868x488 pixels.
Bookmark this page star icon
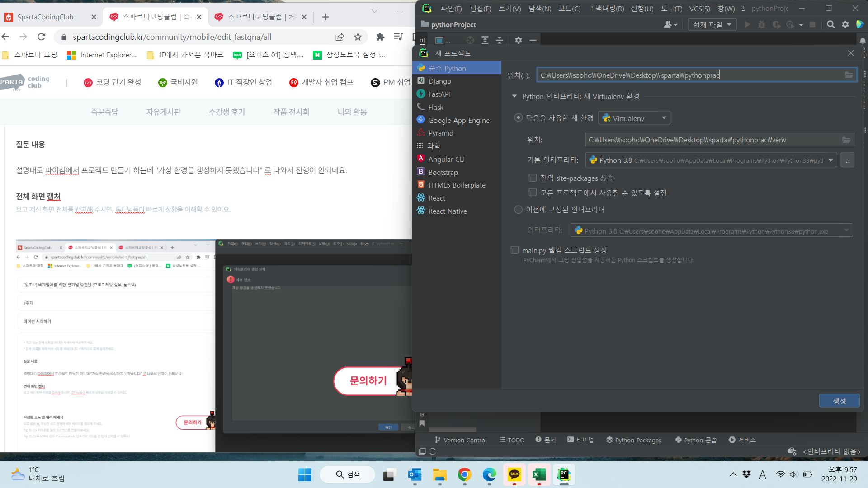click(x=358, y=37)
